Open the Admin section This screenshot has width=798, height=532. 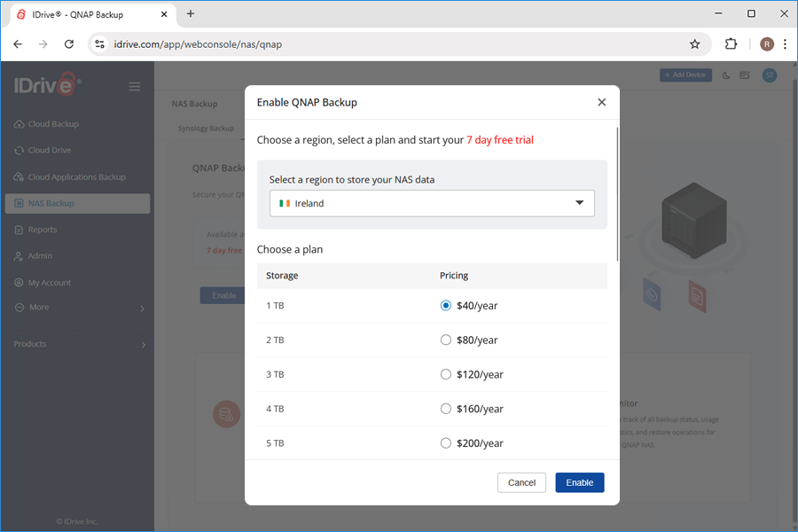[x=40, y=256]
